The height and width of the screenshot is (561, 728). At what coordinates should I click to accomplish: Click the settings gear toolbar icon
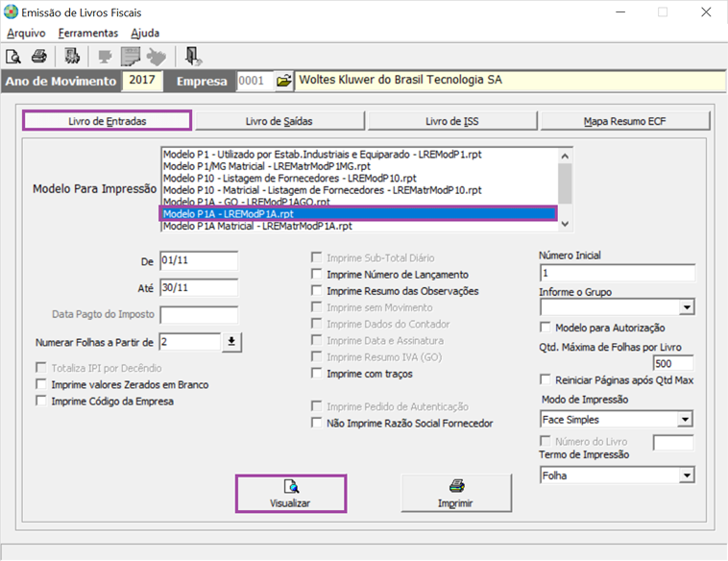(72, 56)
